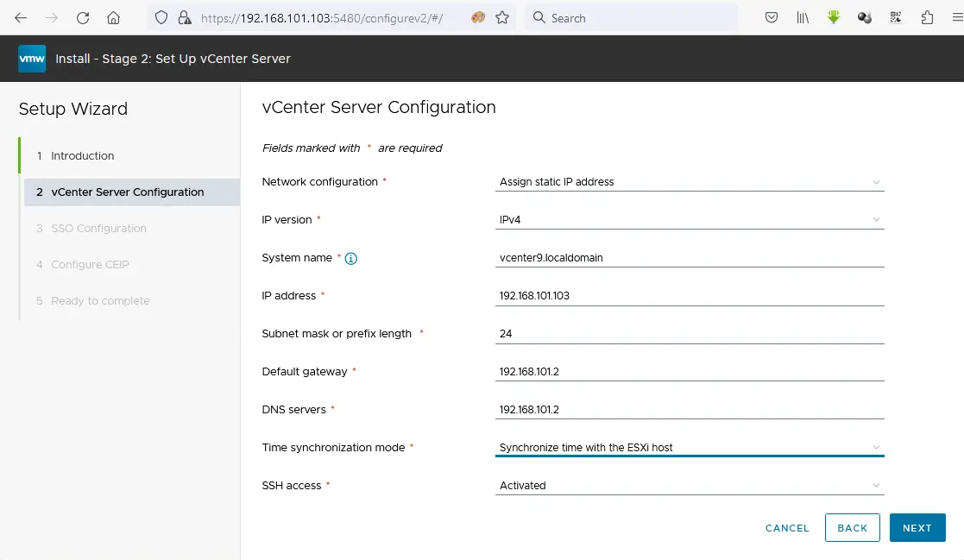
Task: Open the QR code extension icon
Action: coord(895,17)
